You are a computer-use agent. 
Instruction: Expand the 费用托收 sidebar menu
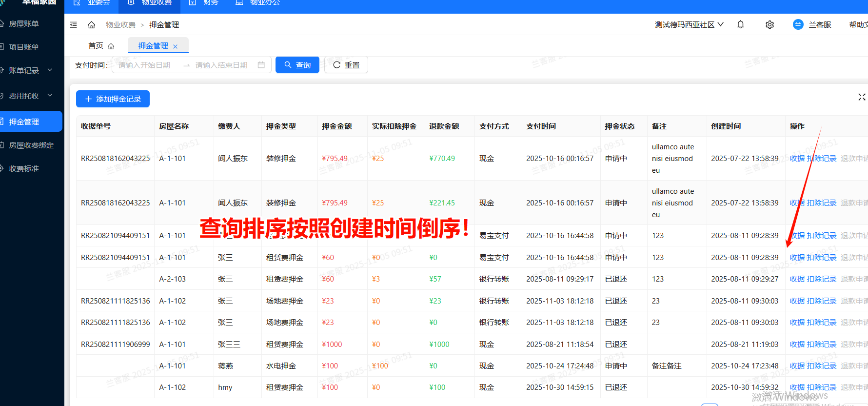tap(29, 96)
